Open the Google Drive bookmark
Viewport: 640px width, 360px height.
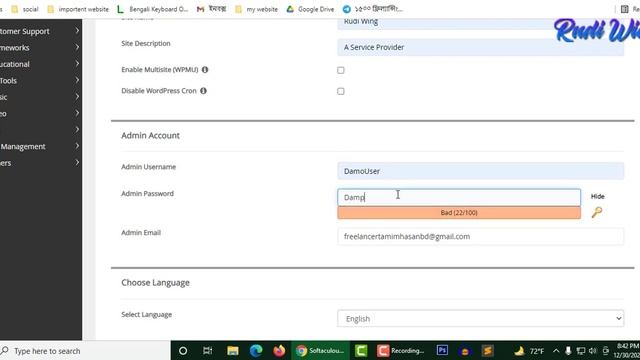tap(310, 9)
